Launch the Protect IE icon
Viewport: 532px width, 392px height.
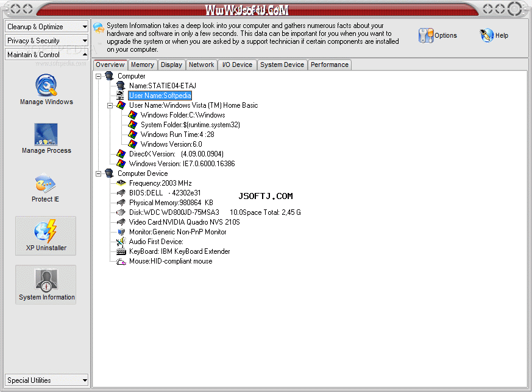(46, 183)
